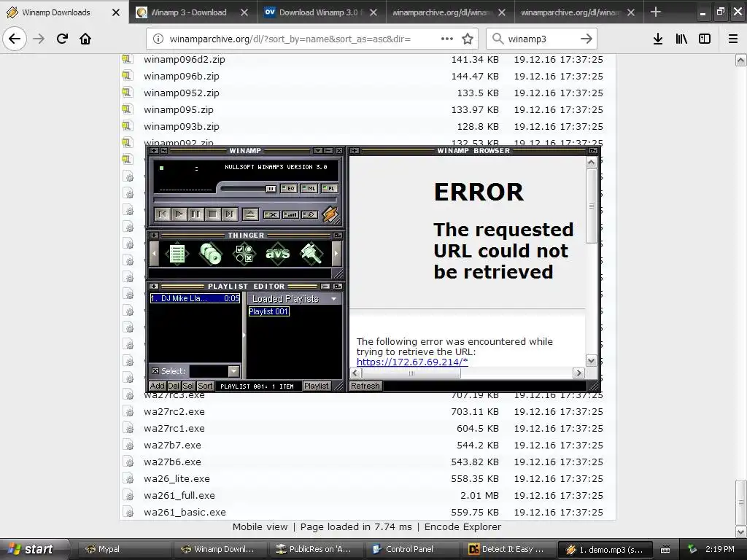This screenshot has height=560, width=747.
Task: Click Winamp's Stop button
Action: (212, 214)
